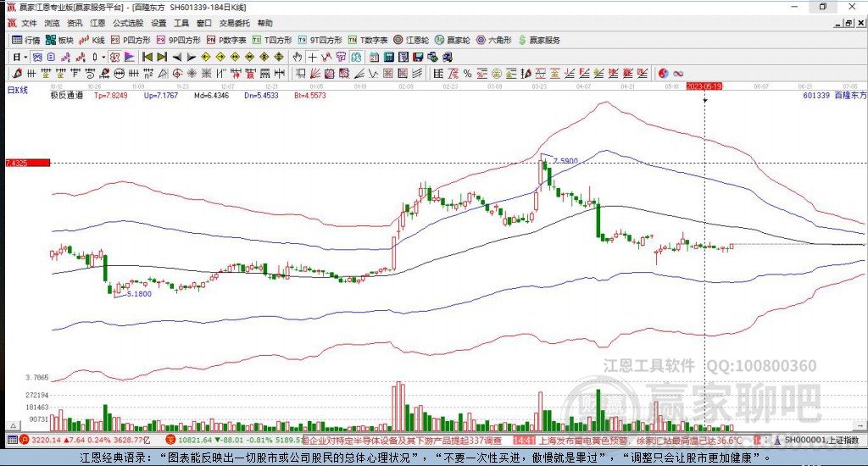The image size is (868, 466).
Task: Click the red 7.4325 price label
Action: click(x=28, y=163)
